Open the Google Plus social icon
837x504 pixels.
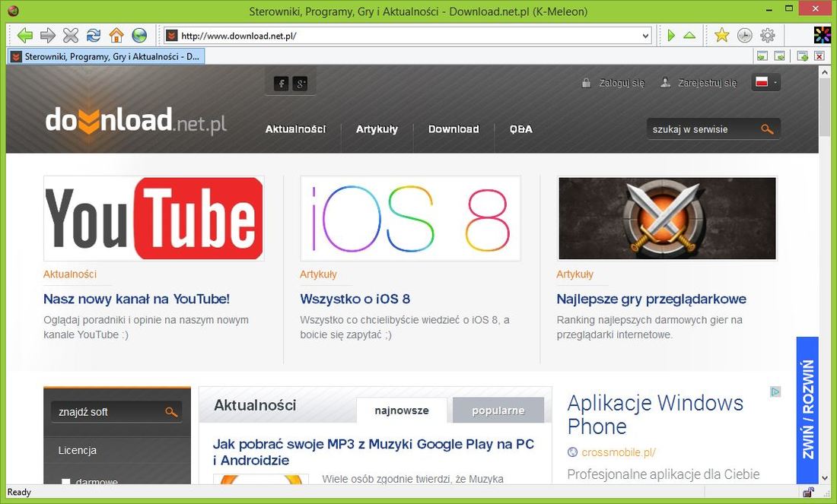tap(300, 83)
